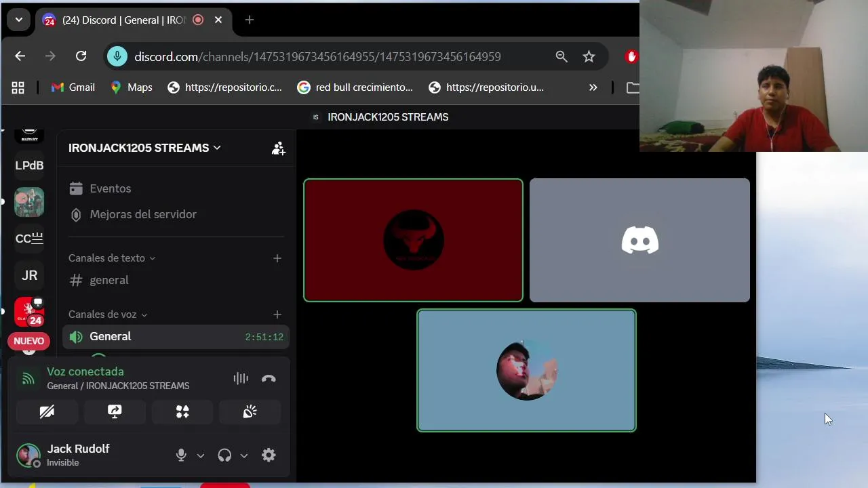
Task: Expand microphone input options arrow
Action: pyautogui.click(x=201, y=455)
